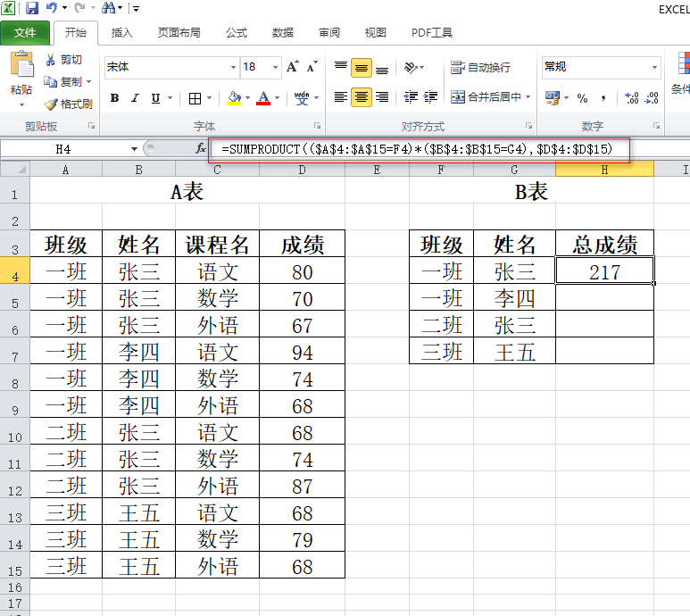Switch to the 公式 ribbon tab
This screenshot has width=690, height=616.
(x=236, y=33)
